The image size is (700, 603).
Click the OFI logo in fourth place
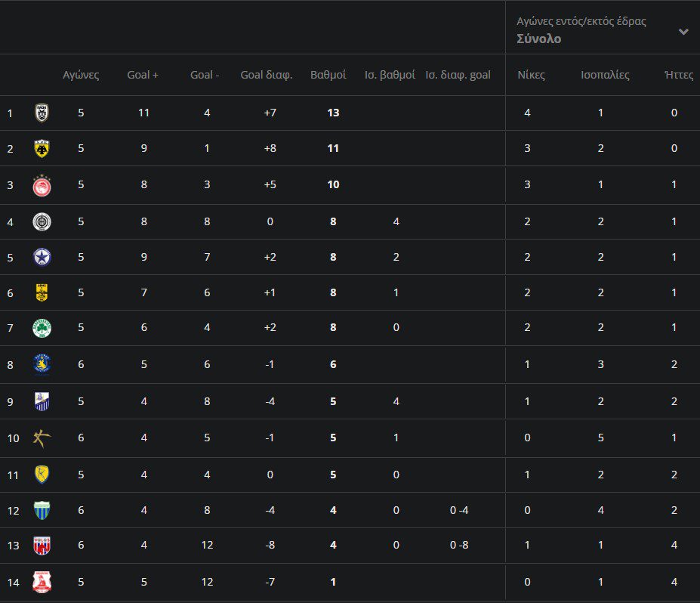pyautogui.click(x=42, y=221)
